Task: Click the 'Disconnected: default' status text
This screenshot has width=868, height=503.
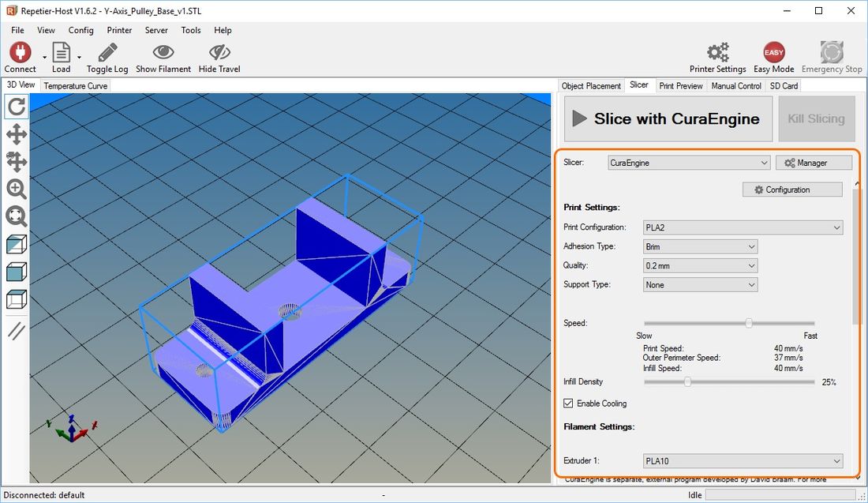Action: coord(44,495)
